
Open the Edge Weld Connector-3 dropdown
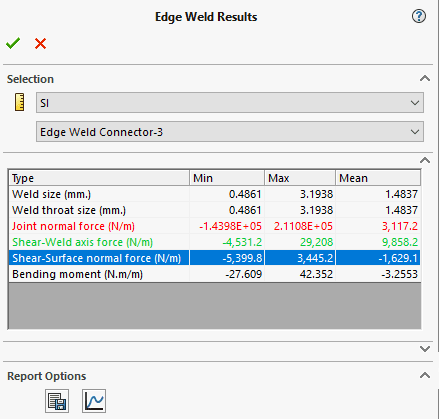pos(230,132)
